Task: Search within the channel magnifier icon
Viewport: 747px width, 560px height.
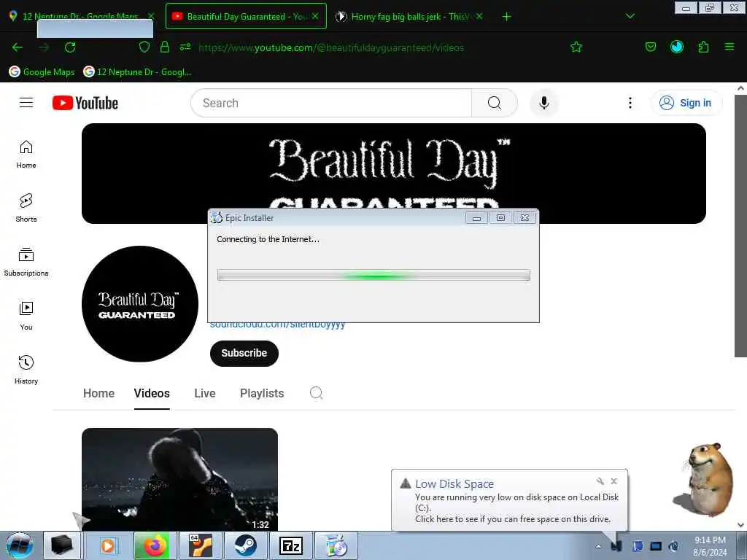Action: 316,393
